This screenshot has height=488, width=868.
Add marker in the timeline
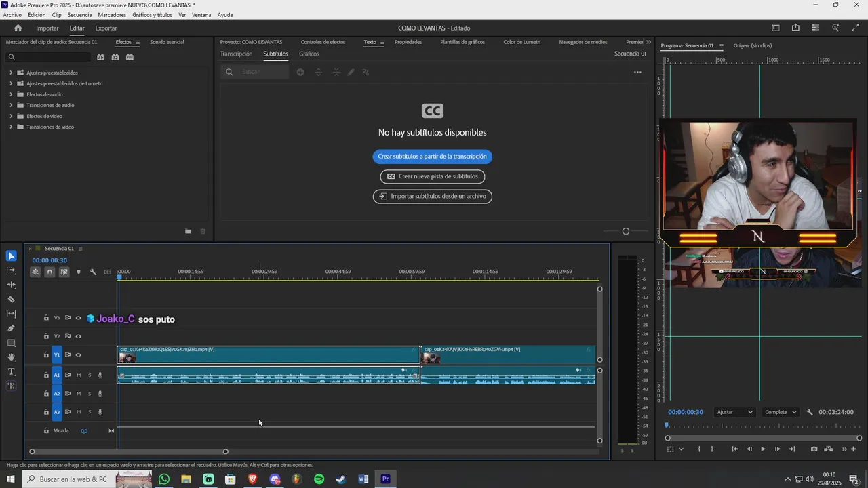pyautogui.click(x=79, y=272)
